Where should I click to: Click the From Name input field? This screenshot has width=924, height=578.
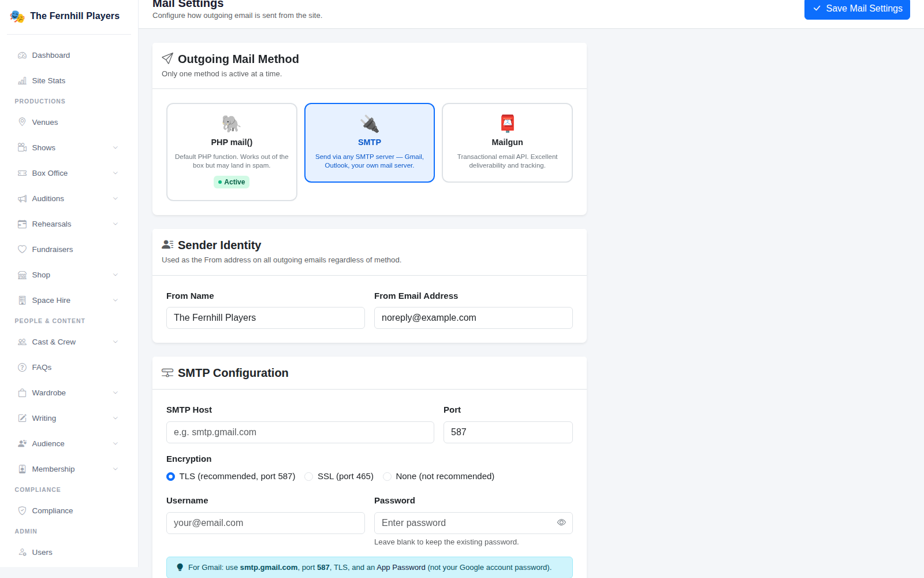(266, 318)
